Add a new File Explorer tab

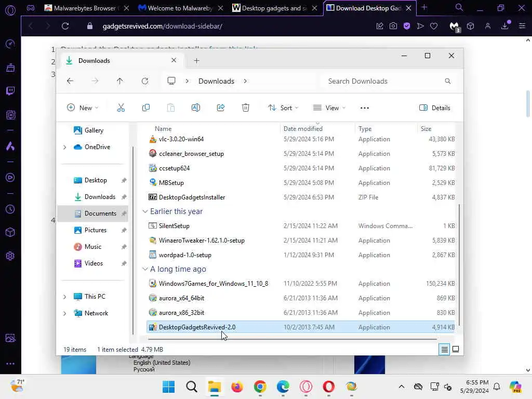point(196,61)
